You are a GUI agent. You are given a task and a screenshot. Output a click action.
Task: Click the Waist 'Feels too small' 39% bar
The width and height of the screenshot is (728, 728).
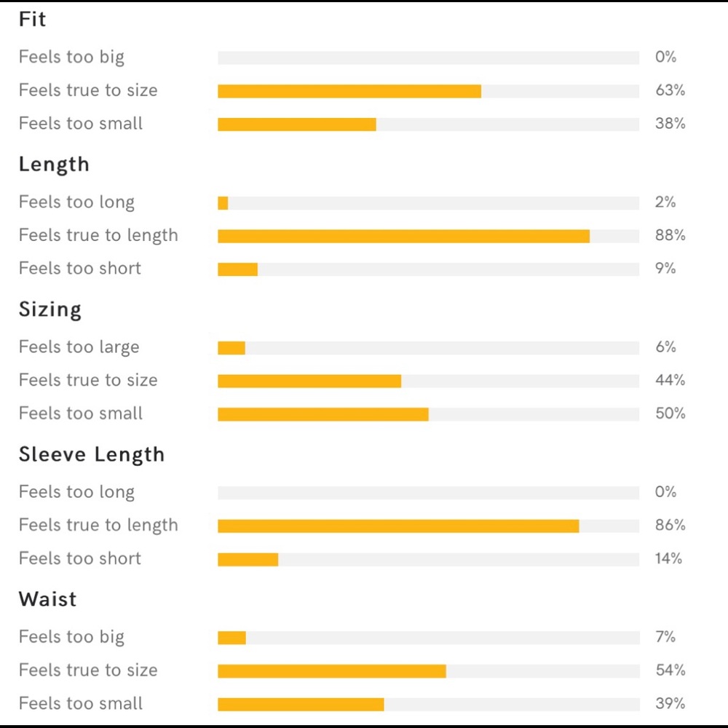pos(429,704)
